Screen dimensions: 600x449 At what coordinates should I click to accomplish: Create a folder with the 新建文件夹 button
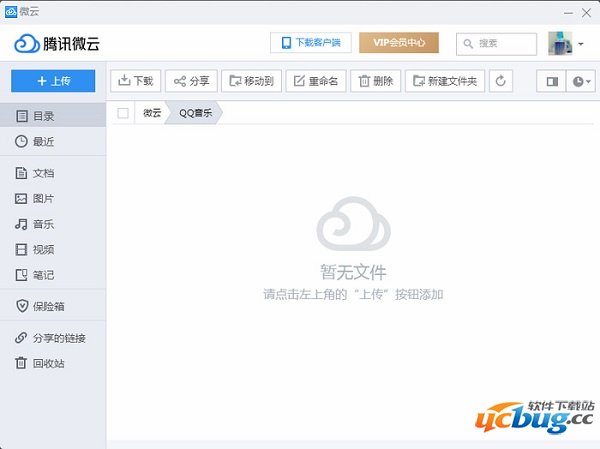(x=445, y=81)
